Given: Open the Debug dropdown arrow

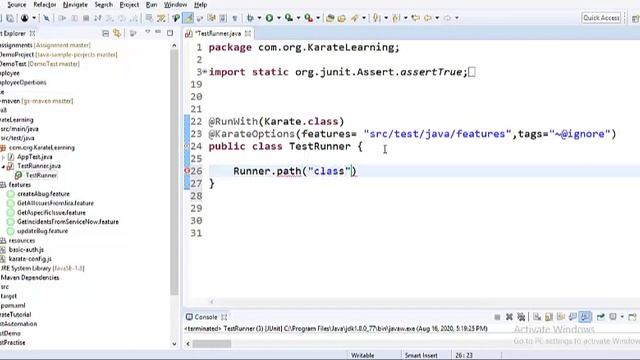Looking at the screenshot, I should click(259, 18).
